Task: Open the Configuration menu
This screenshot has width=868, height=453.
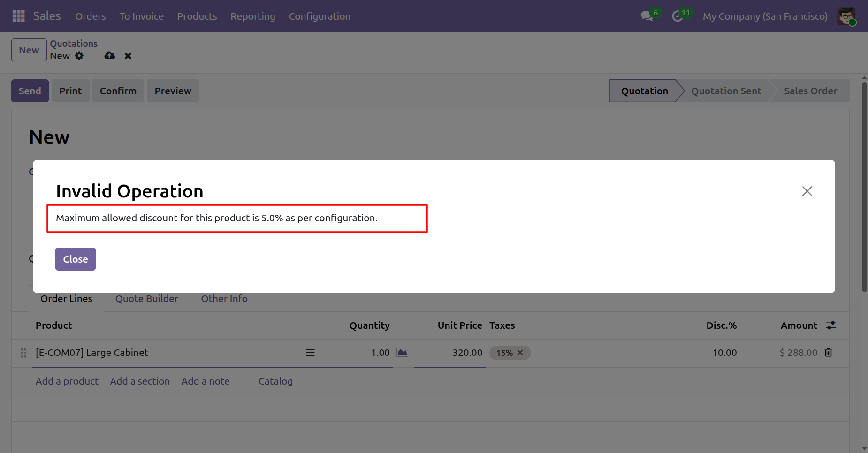Action: (x=319, y=16)
